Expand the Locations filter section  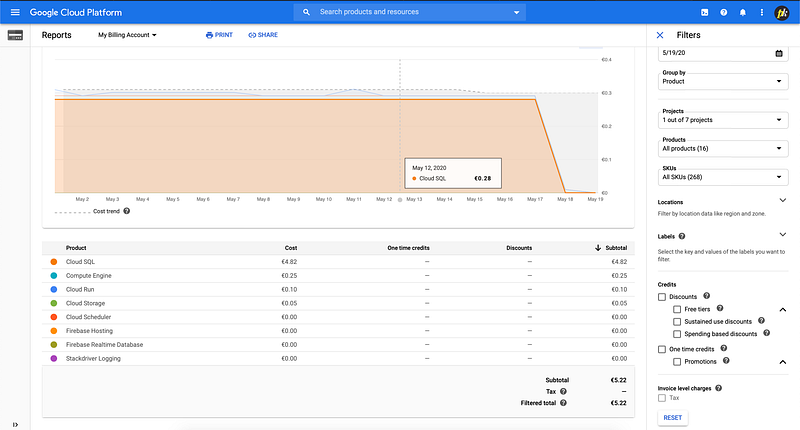click(x=783, y=200)
